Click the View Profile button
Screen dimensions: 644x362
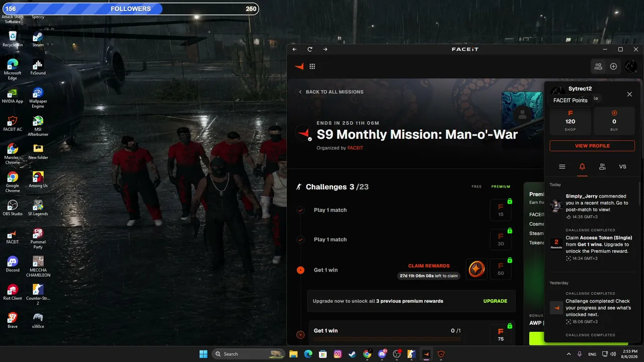coord(592,146)
